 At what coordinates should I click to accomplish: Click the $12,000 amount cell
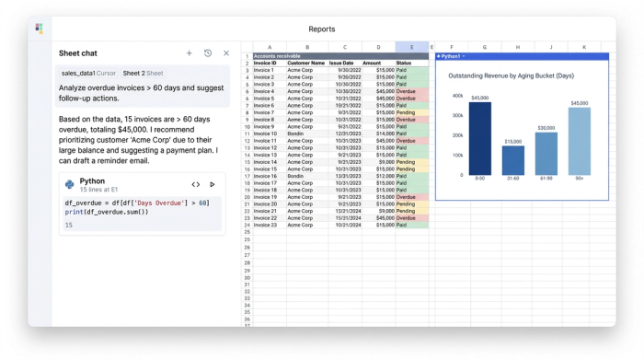coord(378,176)
